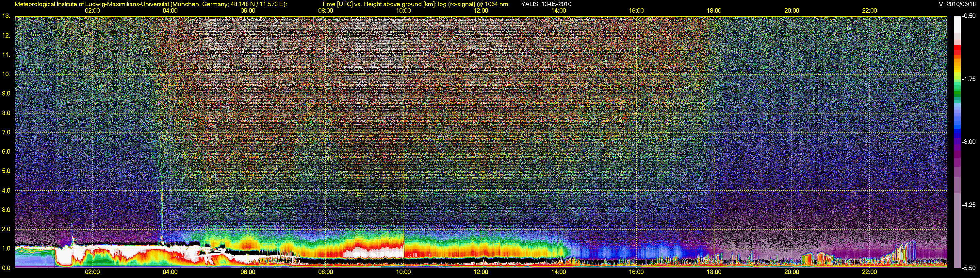Click the 06:00 label on the bottom time axis

(x=248, y=272)
